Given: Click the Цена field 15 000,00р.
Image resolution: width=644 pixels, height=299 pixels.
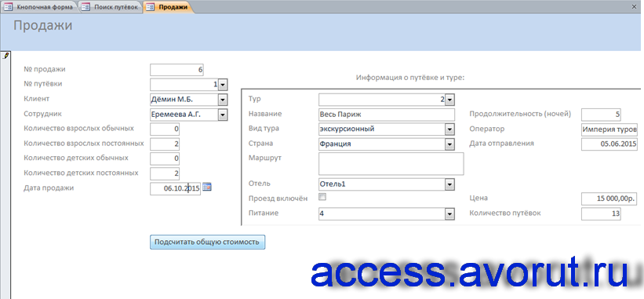Looking at the screenshot, I should 609,199.
